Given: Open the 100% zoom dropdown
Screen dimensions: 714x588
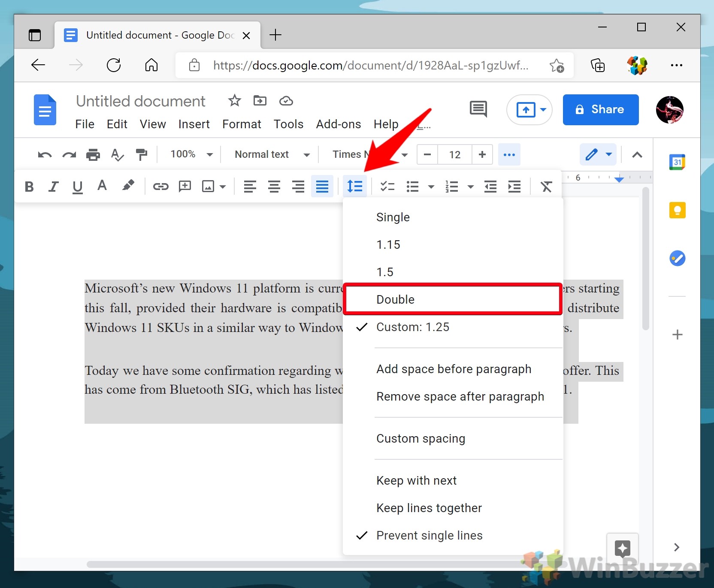Looking at the screenshot, I should pyautogui.click(x=191, y=154).
